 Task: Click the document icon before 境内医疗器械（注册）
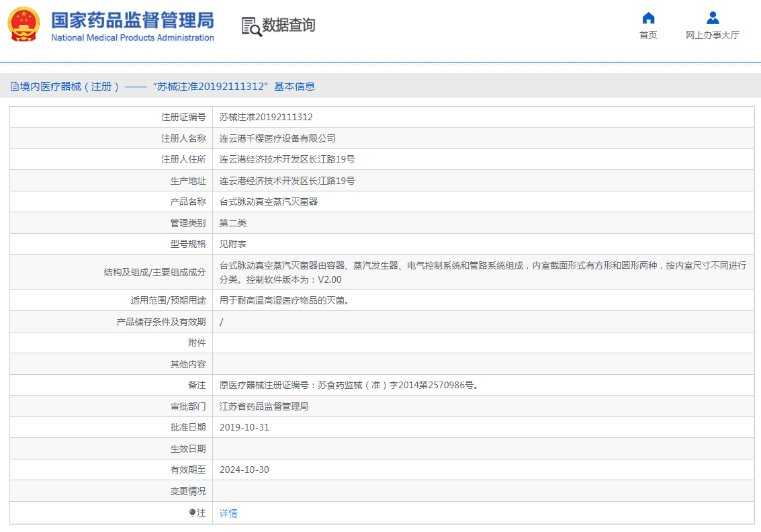pos(13,86)
